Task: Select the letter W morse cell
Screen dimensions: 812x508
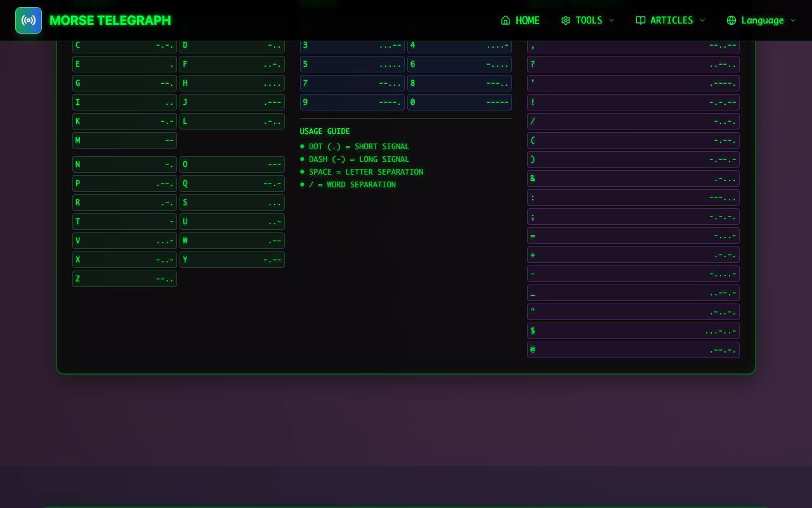Action: pyautogui.click(x=232, y=241)
